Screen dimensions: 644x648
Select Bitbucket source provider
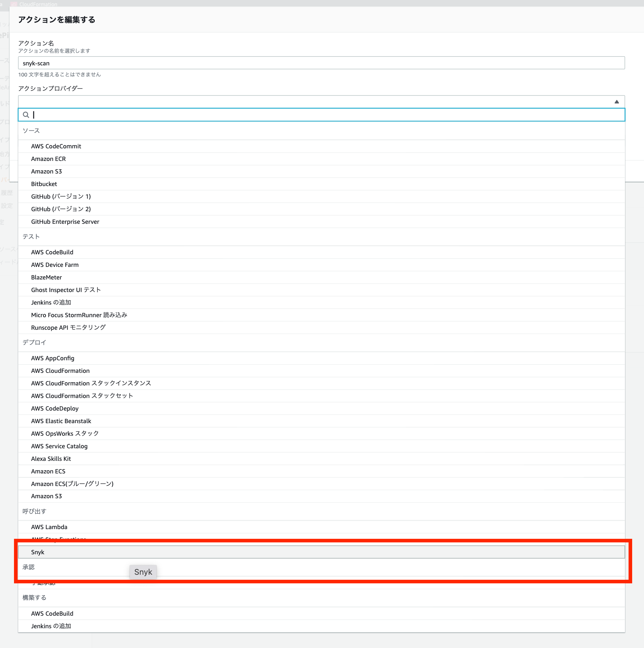(x=44, y=184)
